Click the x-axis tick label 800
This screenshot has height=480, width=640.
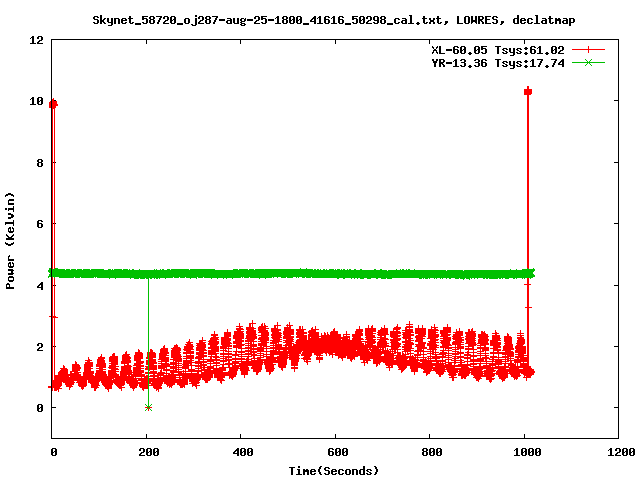[432, 452]
